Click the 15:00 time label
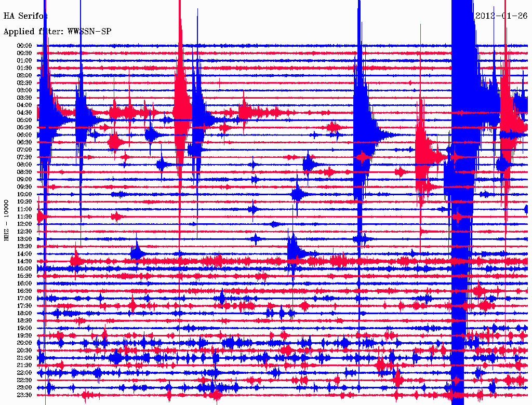This screenshot has width=532, height=405. [x=24, y=268]
